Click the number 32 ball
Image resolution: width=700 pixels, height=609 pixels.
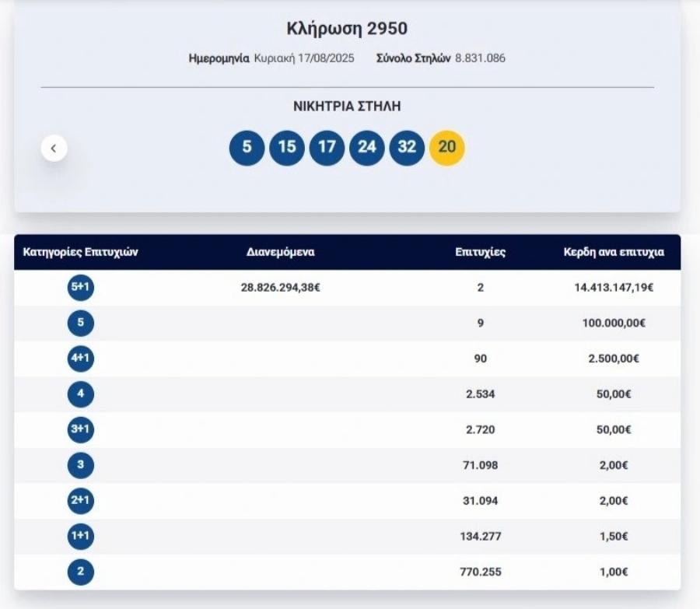tap(405, 147)
